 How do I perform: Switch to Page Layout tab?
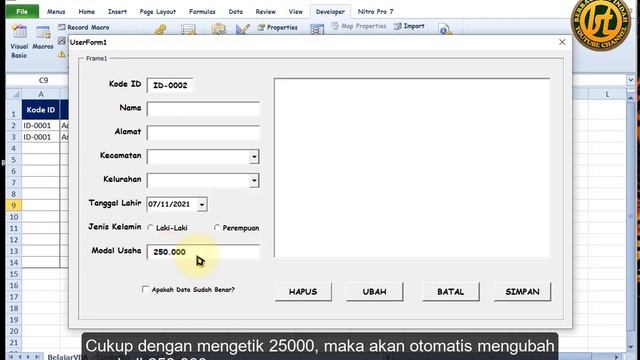click(158, 11)
